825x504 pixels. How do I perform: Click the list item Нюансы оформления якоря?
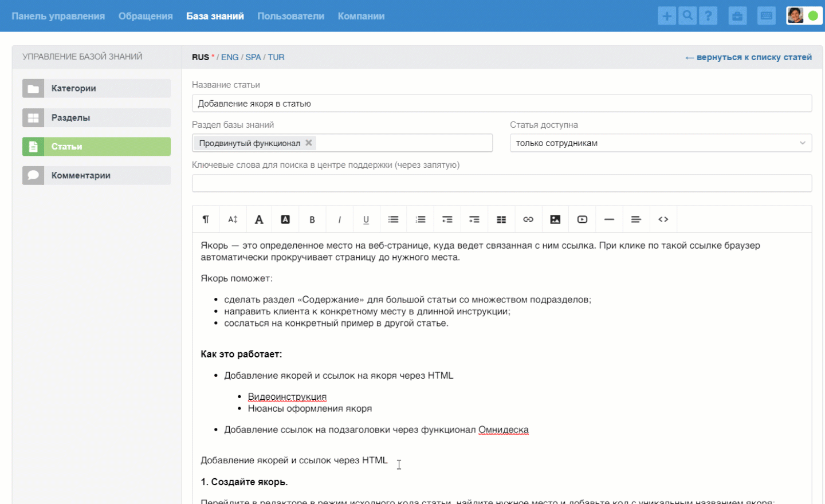coord(310,408)
